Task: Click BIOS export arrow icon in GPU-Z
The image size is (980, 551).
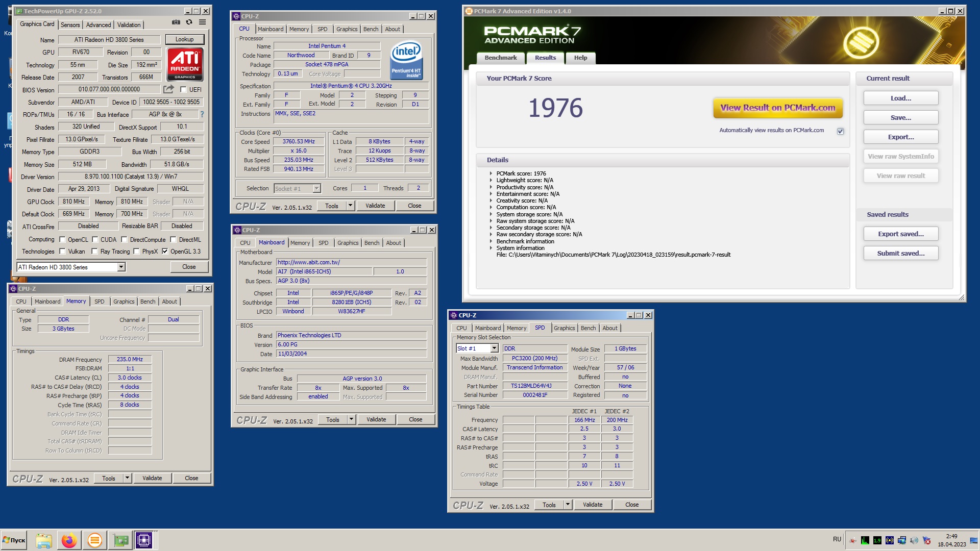Action: tap(168, 89)
